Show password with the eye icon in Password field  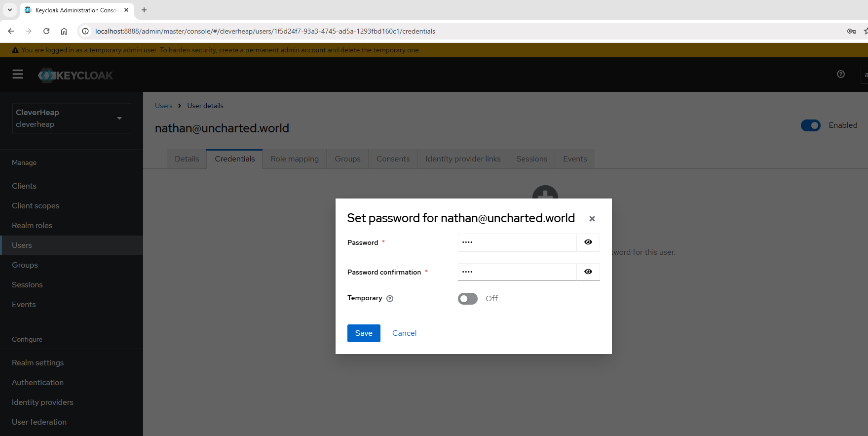(x=588, y=242)
